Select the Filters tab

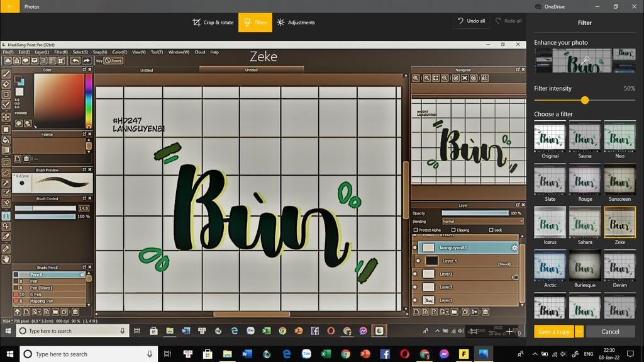tap(255, 22)
